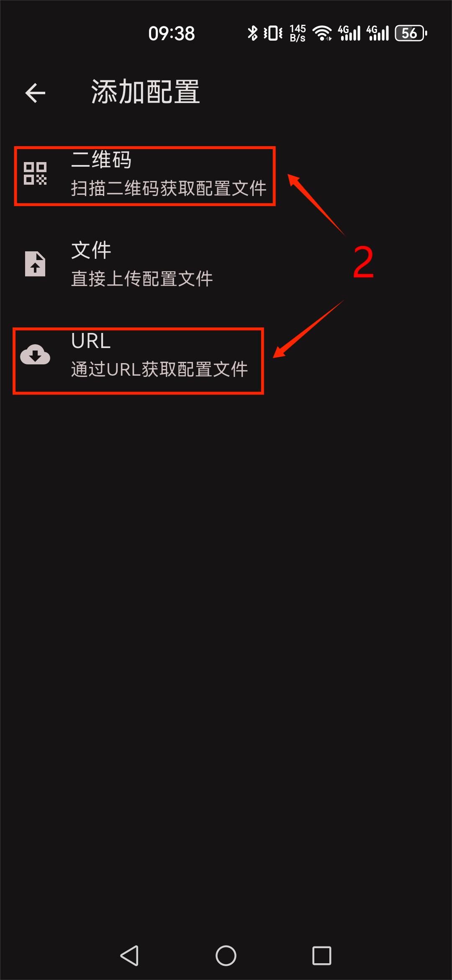Tap the Android home circle button
Viewport: 452px width, 980px height.
(x=226, y=956)
